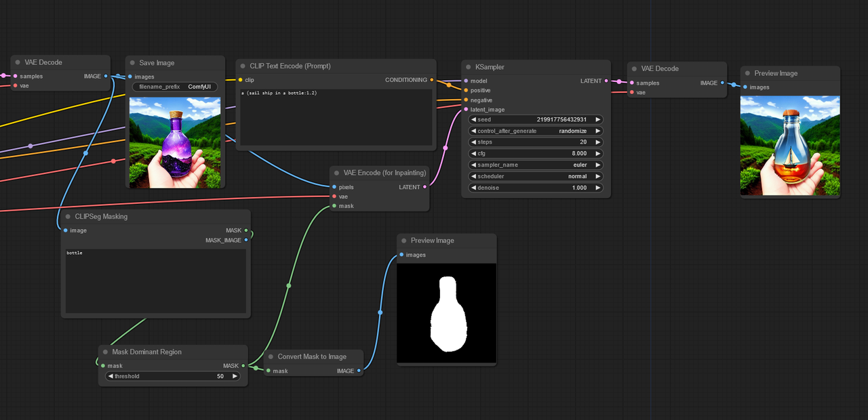Collapse the Save Image node via its title dot
The image size is (868, 420).
coord(132,63)
